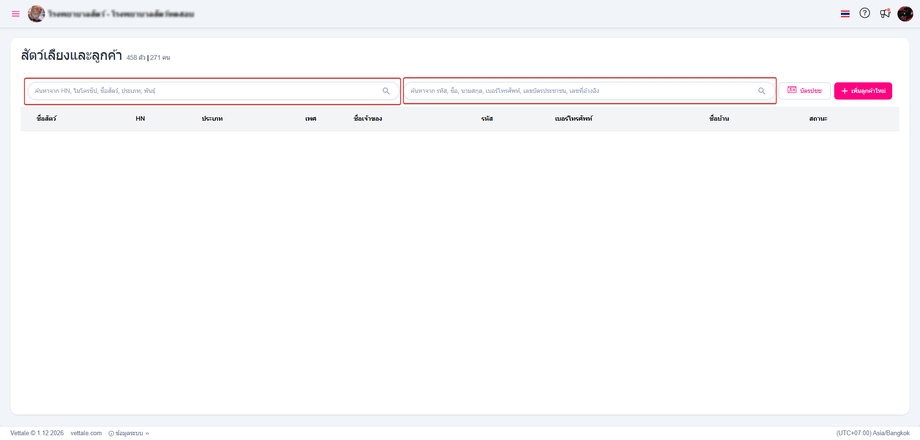Click the owner name column header
The height and width of the screenshot is (440, 920).
[x=368, y=119]
